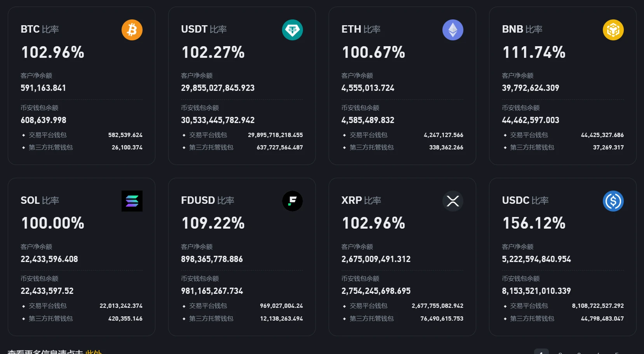
Task: Click the USDC dollar logo icon
Action: [x=613, y=201]
